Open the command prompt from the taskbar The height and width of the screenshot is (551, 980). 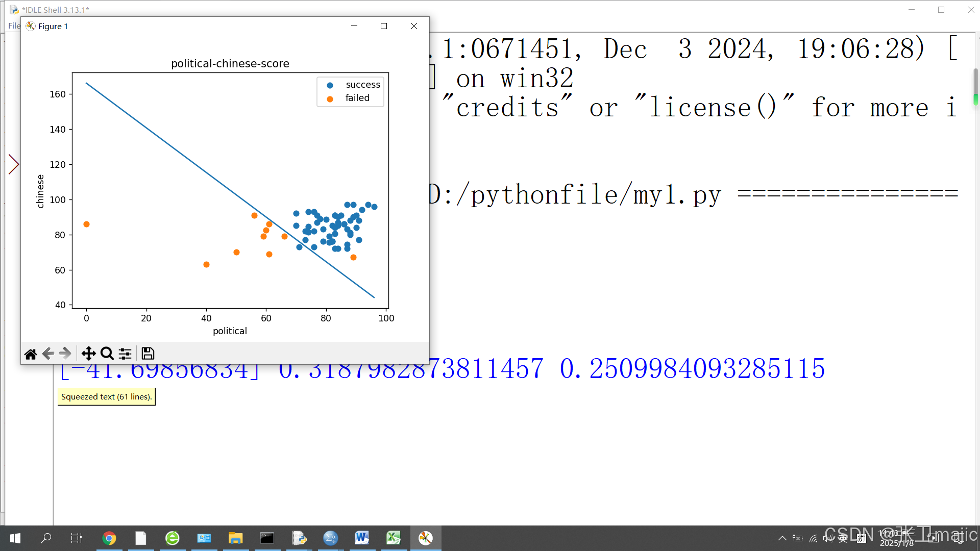(267, 538)
